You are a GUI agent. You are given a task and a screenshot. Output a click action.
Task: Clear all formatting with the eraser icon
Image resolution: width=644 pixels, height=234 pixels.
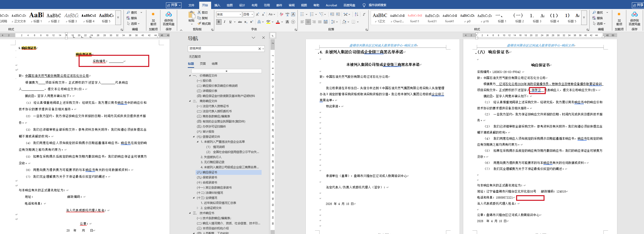tap(281, 15)
